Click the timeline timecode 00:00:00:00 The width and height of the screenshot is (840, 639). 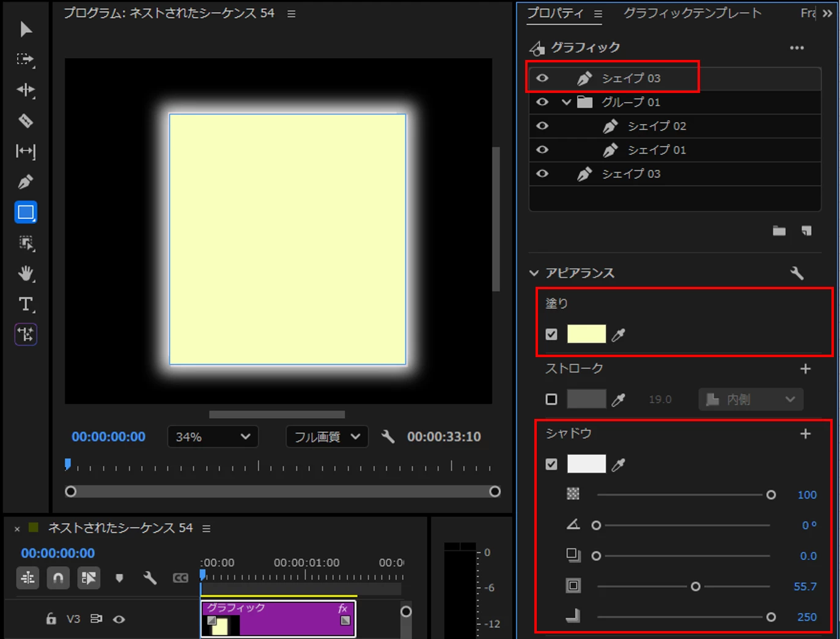[x=58, y=553]
